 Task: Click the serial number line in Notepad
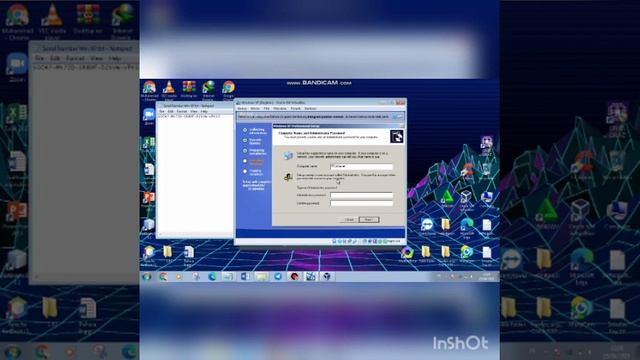(189, 116)
